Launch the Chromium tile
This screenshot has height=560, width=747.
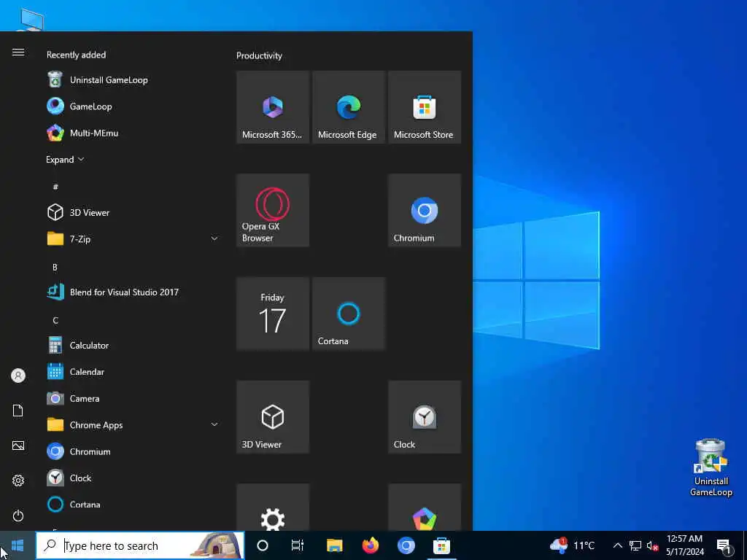point(425,211)
